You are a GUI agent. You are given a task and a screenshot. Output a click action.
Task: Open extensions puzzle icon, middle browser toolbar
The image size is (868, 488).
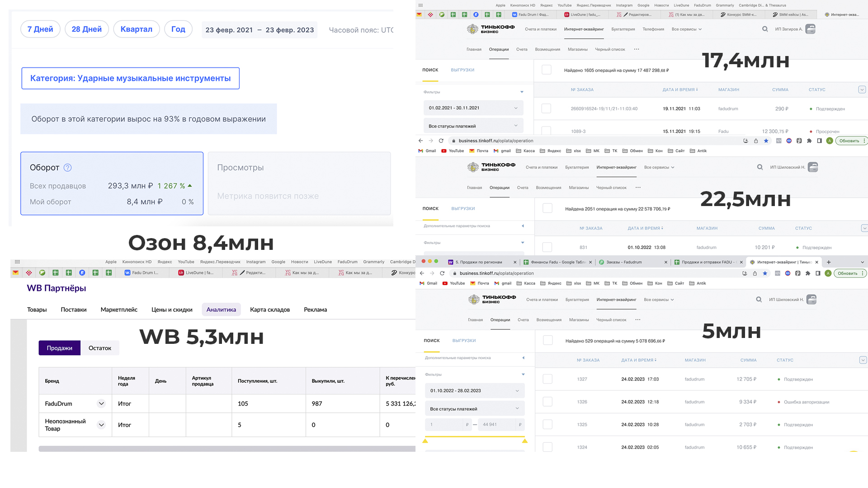(x=809, y=141)
